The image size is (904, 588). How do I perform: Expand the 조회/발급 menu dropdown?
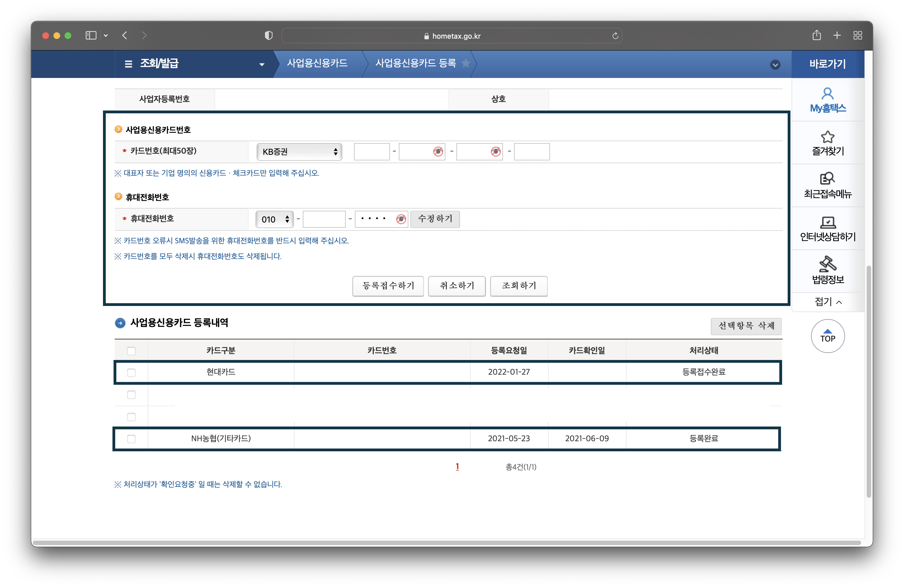click(262, 65)
